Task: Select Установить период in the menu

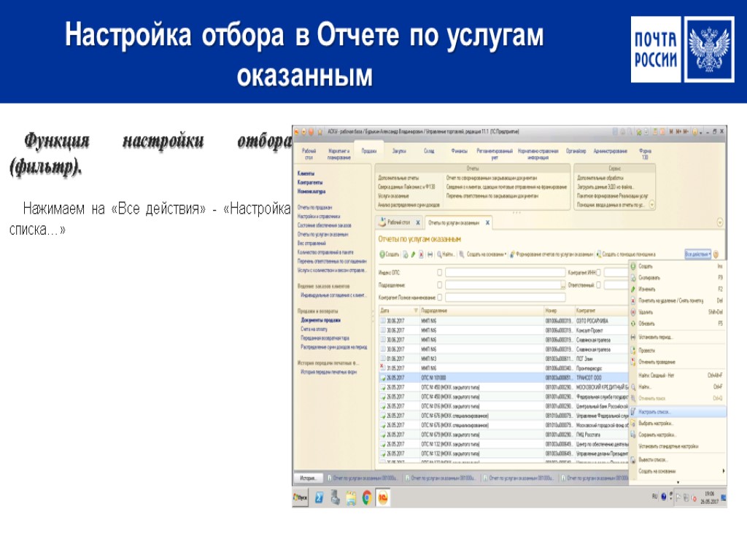Action: click(678, 337)
